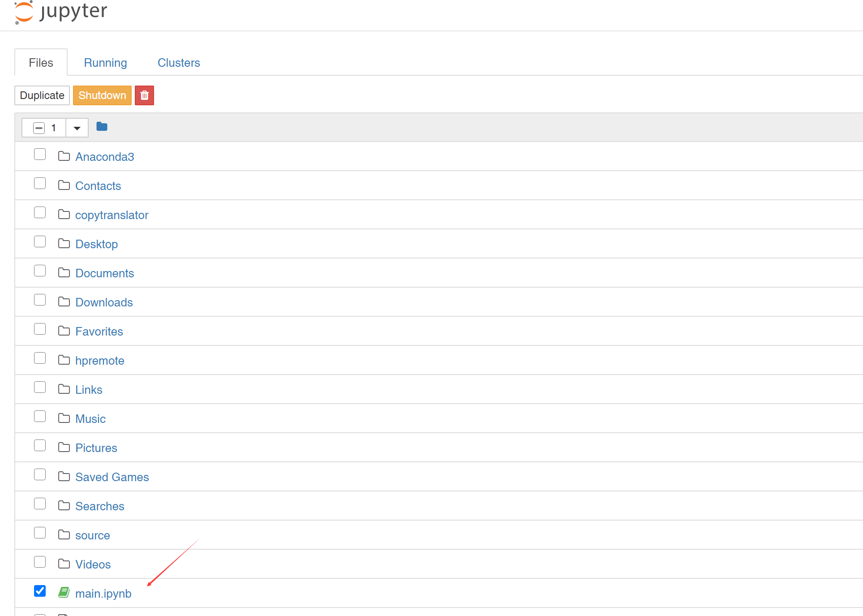Click the source folder icon
Viewport: 863px width, 616px height.
(64, 535)
